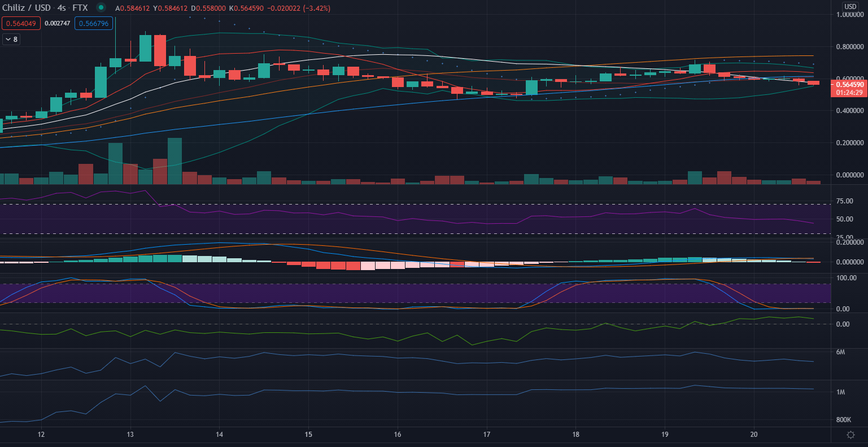Select the spread value 0.002747
Image resolution: width=868 pixels, height=447 pixels.
point(57,24)
